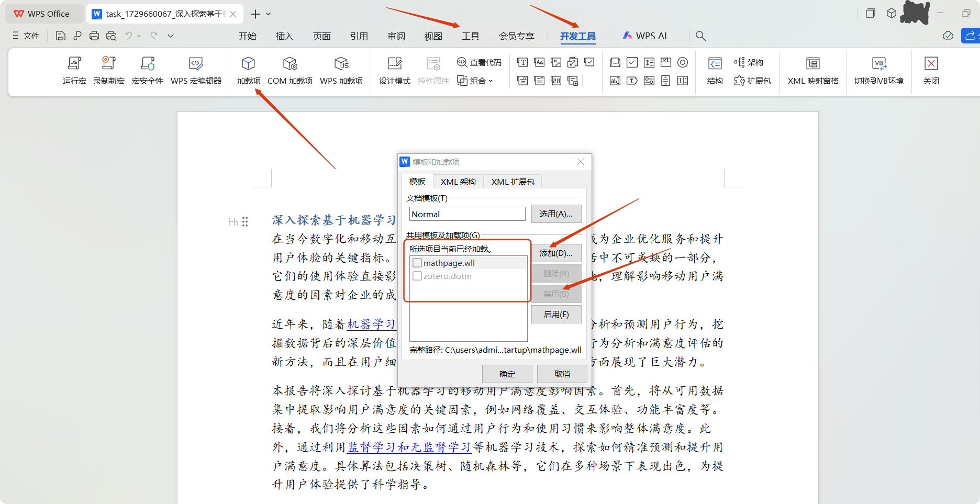Open the Expansion Pack (扩展包) option
This screenshot has height=504, width=980.
[752, 81]
